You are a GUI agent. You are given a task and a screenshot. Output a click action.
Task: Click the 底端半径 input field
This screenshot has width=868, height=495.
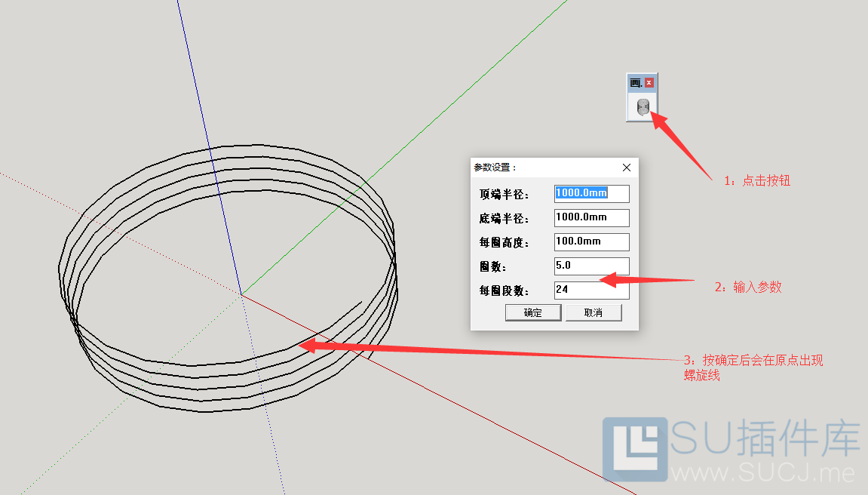[x=591, y=217]
